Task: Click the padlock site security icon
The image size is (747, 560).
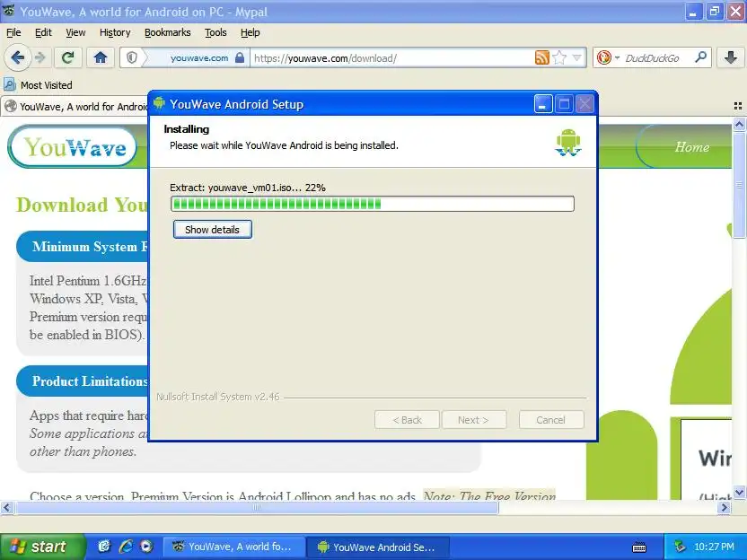Action: pyautogui.click(x=240, y=58)
